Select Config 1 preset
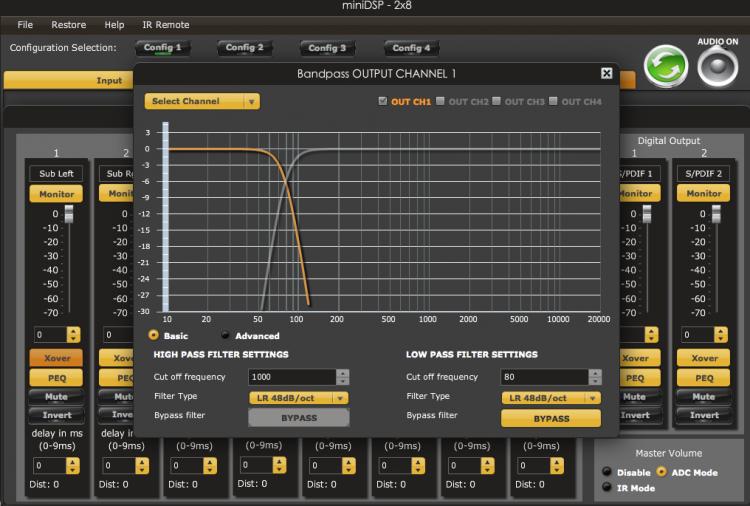This screenshot has width=750, height=506. click(x=163, y=48)
